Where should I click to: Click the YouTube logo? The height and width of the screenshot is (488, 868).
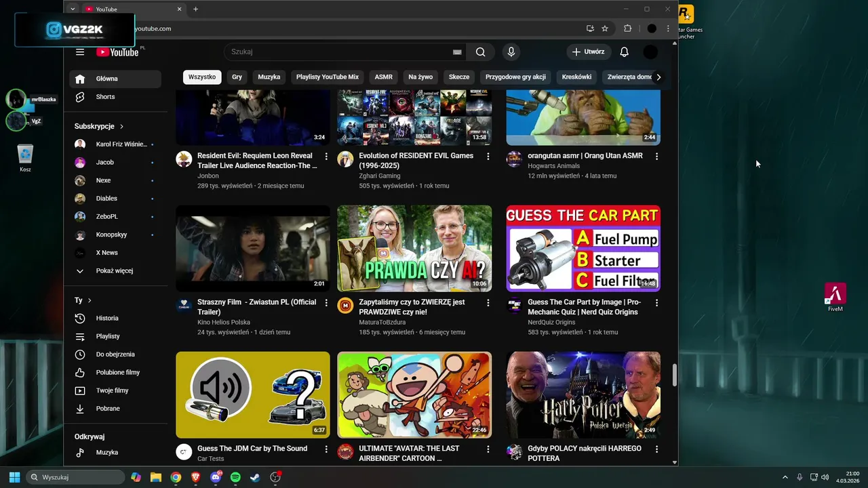click(x=119, y=52)
